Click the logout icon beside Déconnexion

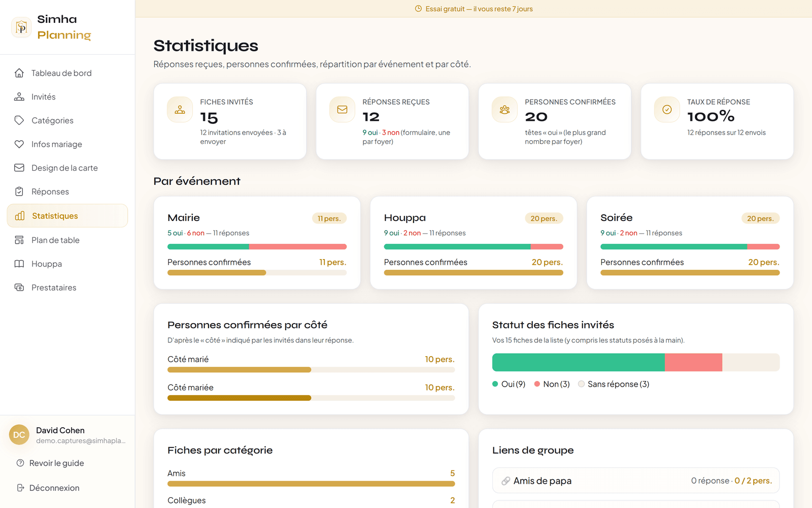pos(20,488)
